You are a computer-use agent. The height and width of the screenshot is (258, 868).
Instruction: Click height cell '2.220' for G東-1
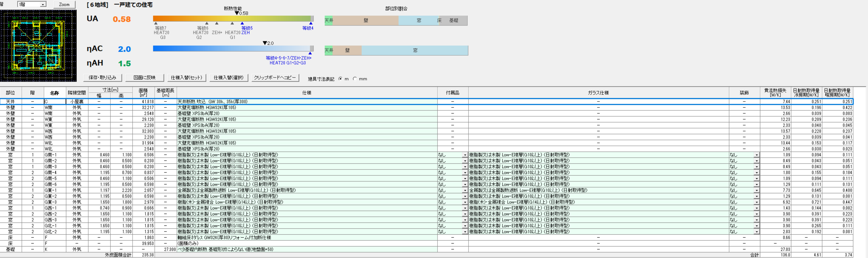(x=121, y=190)
